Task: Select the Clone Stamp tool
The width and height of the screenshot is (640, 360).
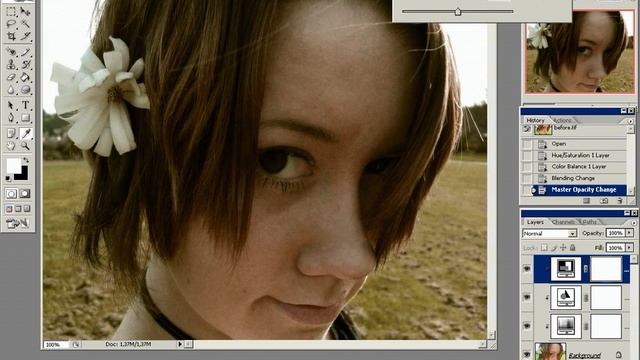Action: click(11, 64)
